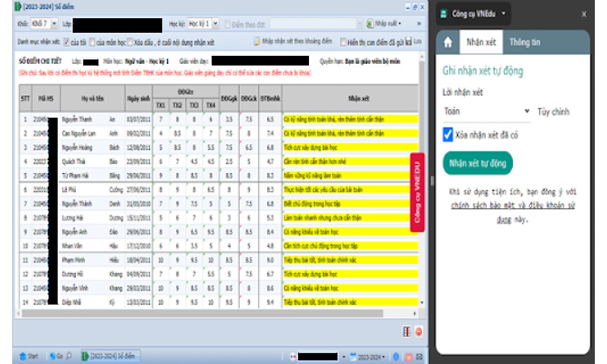Click the horizontal scrollbar right arrow

pyautogui.click(x=415, y=313)
